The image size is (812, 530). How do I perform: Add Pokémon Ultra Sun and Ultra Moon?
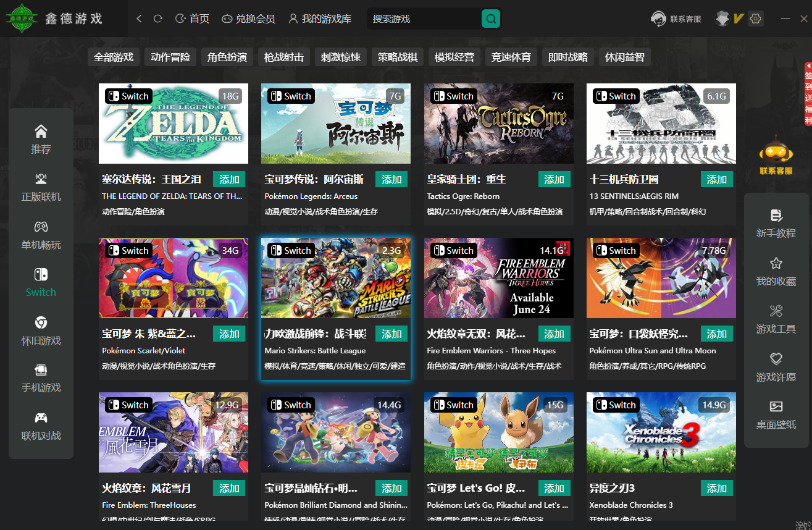pos(716,334)
